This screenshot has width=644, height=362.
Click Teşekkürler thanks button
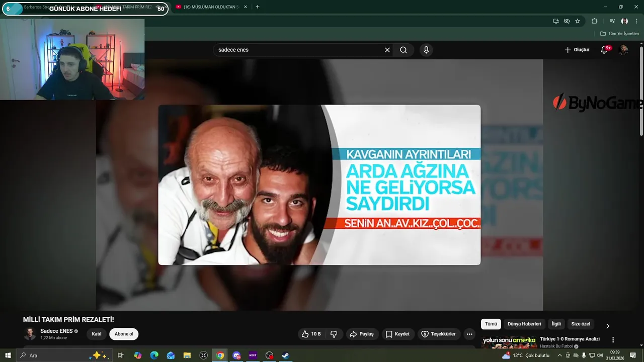[x=438, y=334]
